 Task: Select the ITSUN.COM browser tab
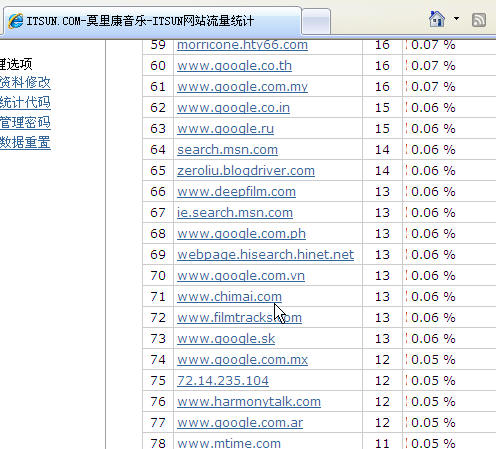152,21
